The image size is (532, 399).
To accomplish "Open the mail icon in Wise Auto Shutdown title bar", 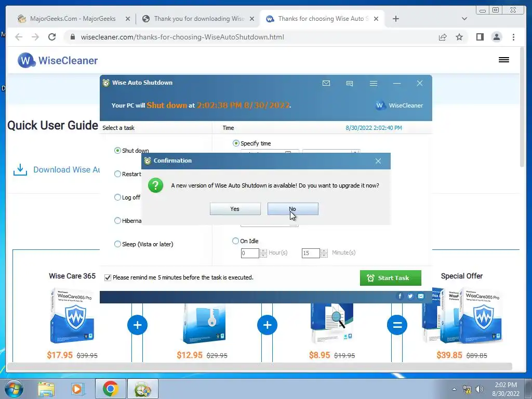I will coord(326,83).
